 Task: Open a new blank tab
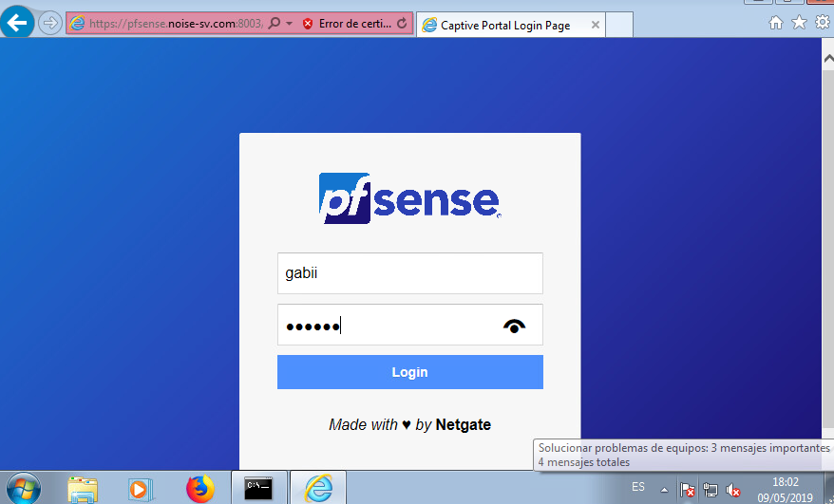tap(619, 25)
